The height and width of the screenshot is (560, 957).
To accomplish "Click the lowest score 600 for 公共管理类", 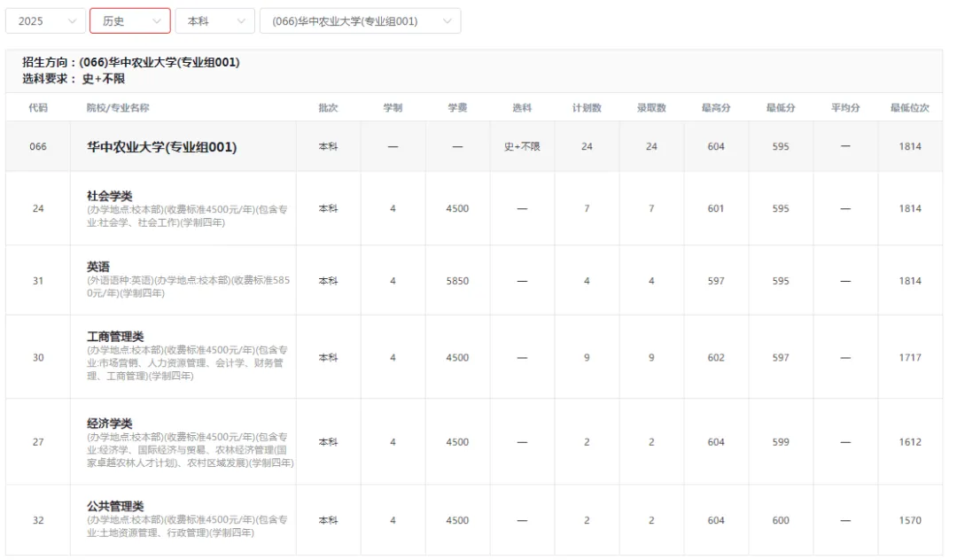I will click(782, 520).
